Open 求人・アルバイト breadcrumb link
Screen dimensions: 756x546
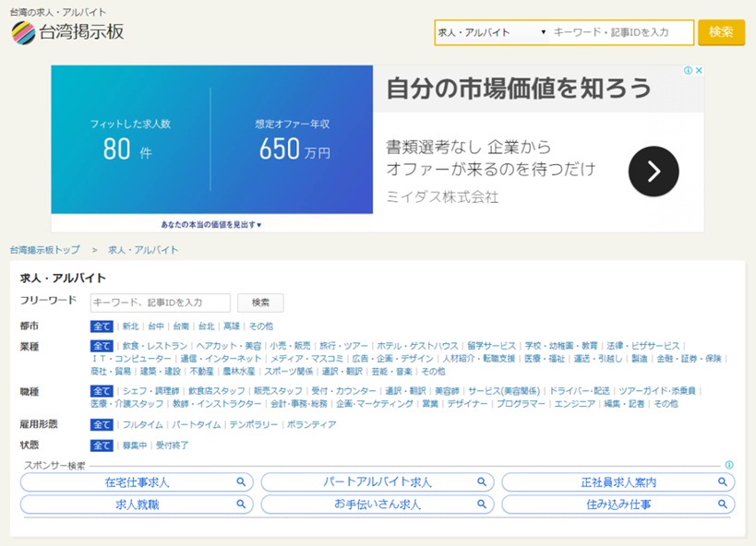click(143, 250)
